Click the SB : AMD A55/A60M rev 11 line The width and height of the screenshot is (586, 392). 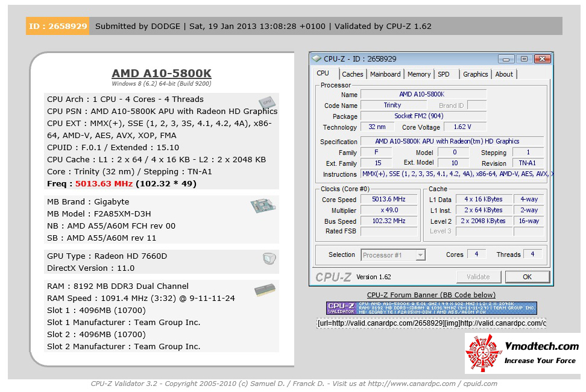[101, 238]
